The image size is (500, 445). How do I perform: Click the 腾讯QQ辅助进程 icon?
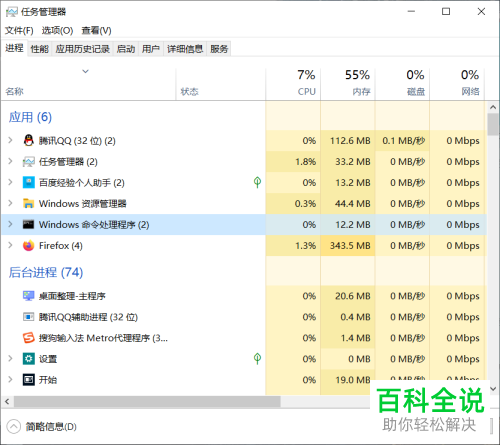29,317
